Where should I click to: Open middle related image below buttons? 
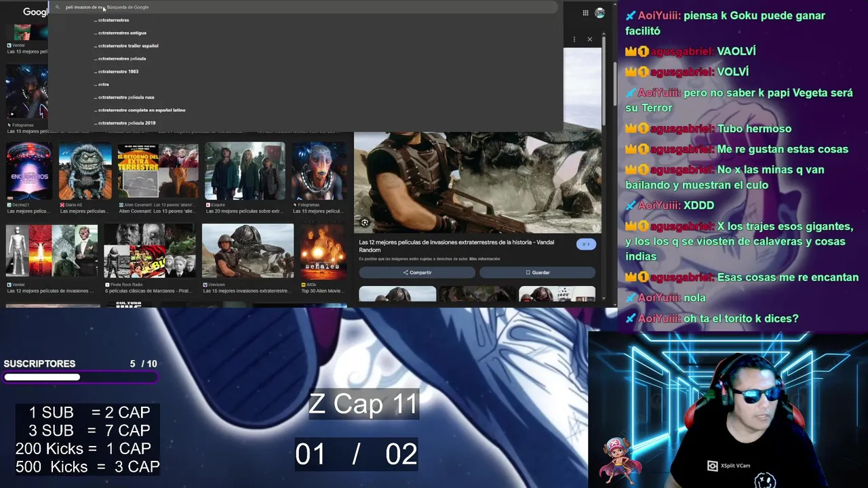point(477,294)
